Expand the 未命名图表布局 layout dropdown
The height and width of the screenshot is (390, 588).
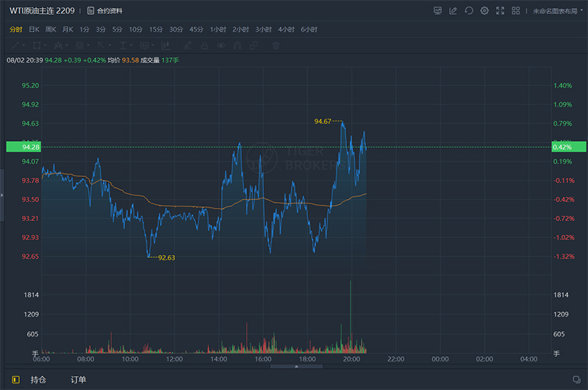tap(556, 11)
